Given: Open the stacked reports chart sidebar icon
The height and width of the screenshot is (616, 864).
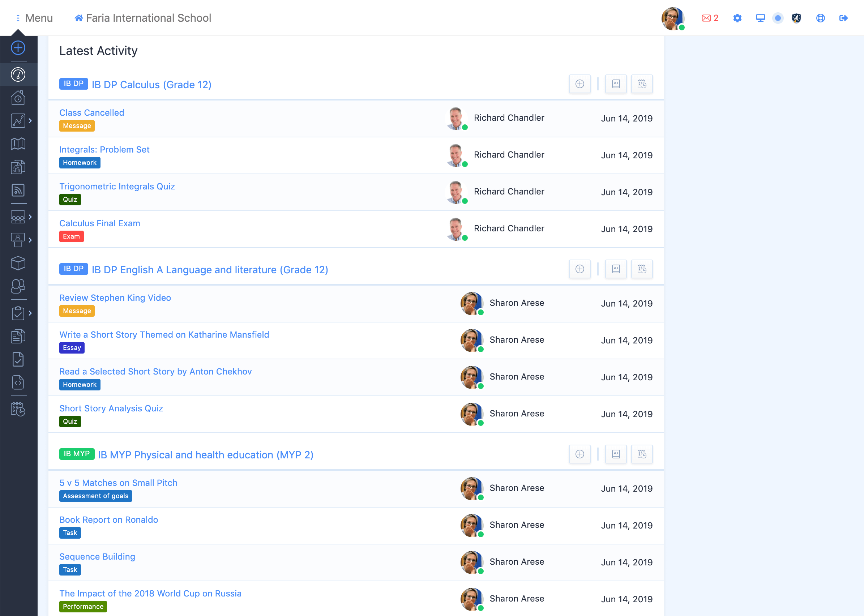Looking at the screenshot, I should [x=18, y=167].
